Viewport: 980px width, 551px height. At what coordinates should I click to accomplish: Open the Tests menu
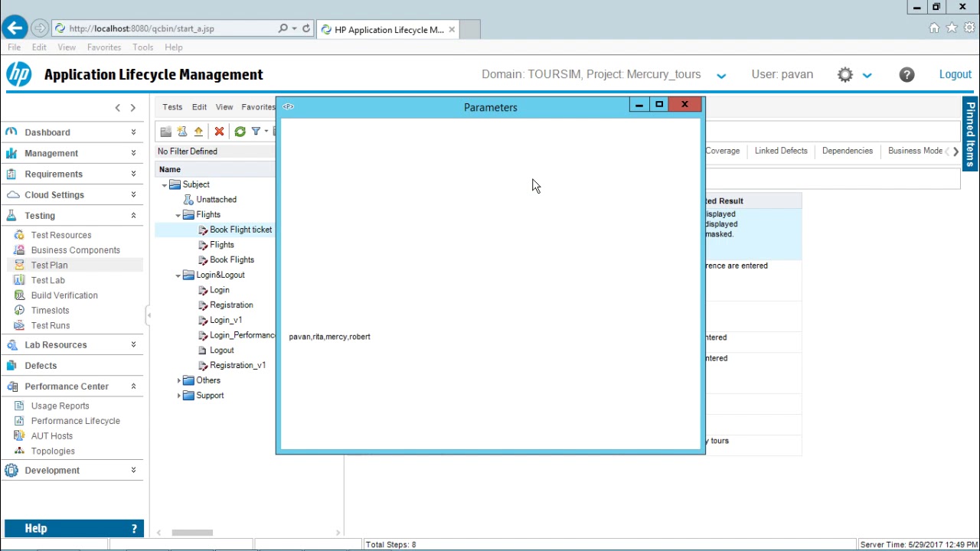point(172,107)
